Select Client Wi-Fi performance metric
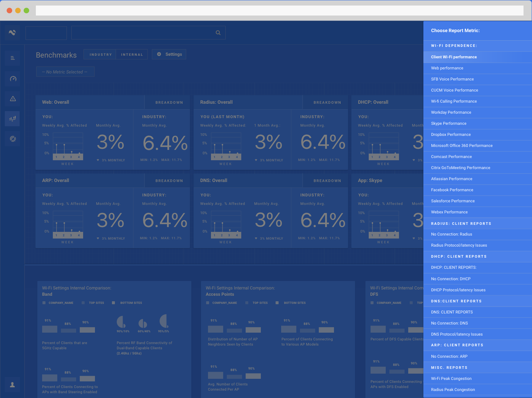The width and height of the screenshot is (532, 398). point(478,57)
